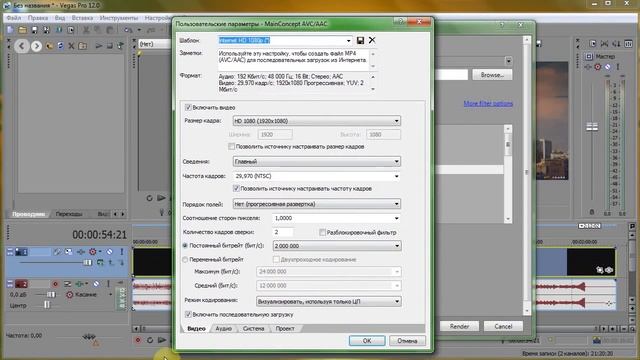Image resolution: width=640 pixels, height=360 pixels.
Task: Refresh the Explorer panel listing
Action: point(60,46)
